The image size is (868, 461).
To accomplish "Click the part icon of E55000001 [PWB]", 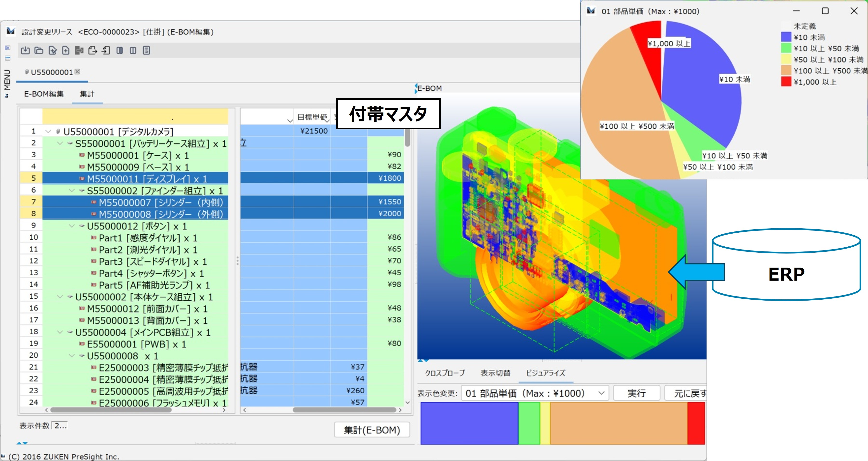I will 81,343.
